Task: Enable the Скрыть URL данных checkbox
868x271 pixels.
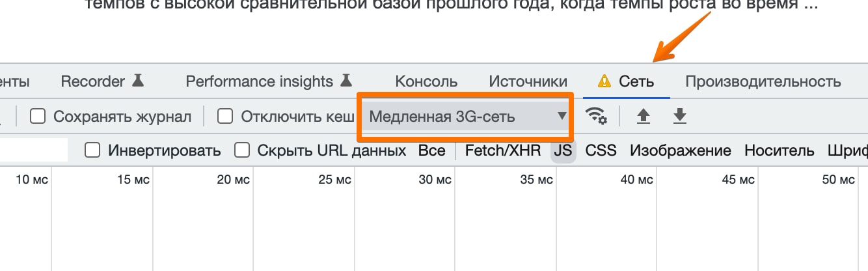Action: (242, 150)
